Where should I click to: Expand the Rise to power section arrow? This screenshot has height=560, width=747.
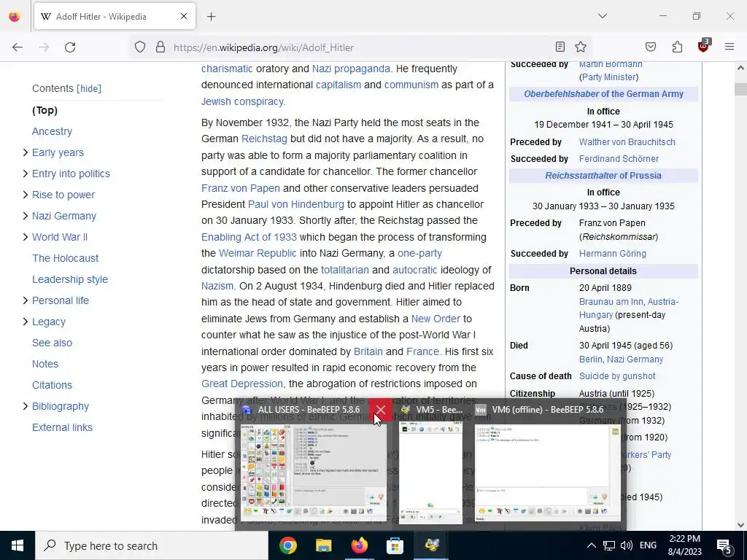pyautogui.click(x=26, y=195)
